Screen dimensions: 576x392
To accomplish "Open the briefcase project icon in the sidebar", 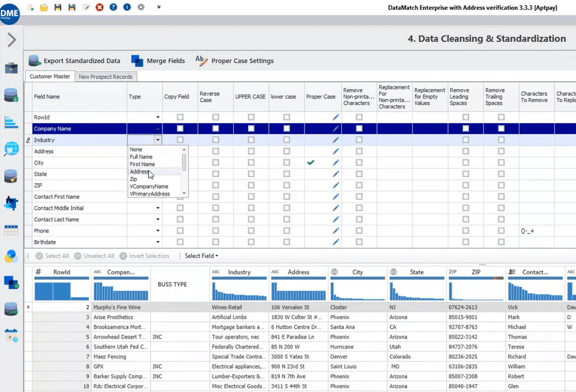I will [11, 68].
